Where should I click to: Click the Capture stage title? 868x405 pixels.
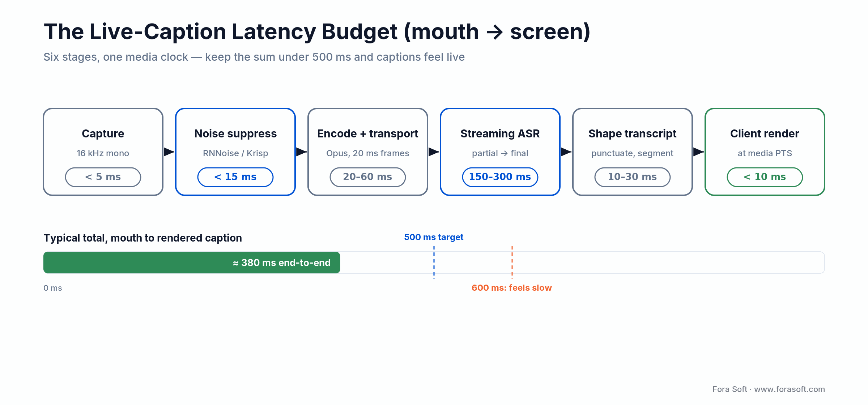pyautogui.click(x=103, y=133)
